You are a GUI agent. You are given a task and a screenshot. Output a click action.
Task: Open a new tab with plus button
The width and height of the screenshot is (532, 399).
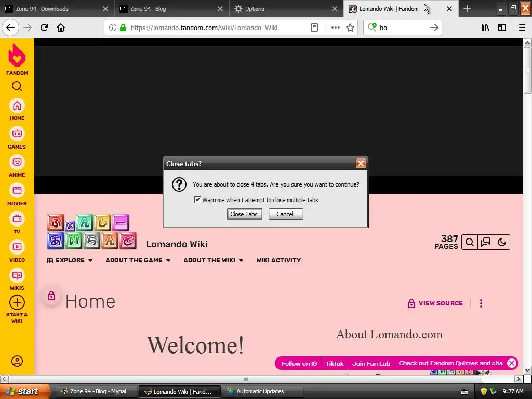[x=467, y=8]
